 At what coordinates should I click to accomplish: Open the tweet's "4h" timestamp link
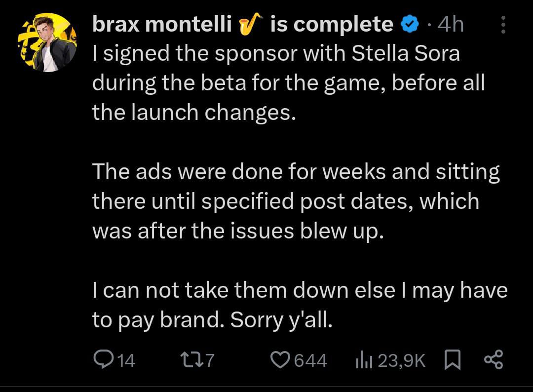coord(451,24)
